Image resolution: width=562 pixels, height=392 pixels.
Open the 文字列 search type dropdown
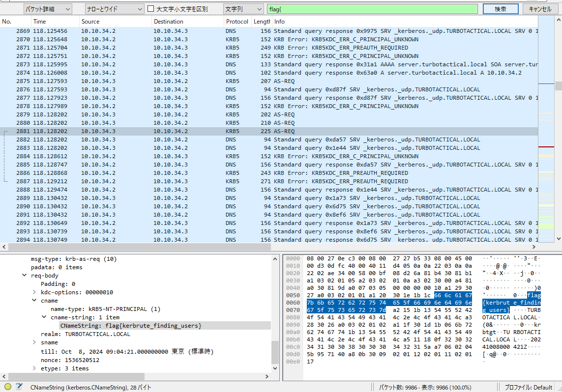243,9
